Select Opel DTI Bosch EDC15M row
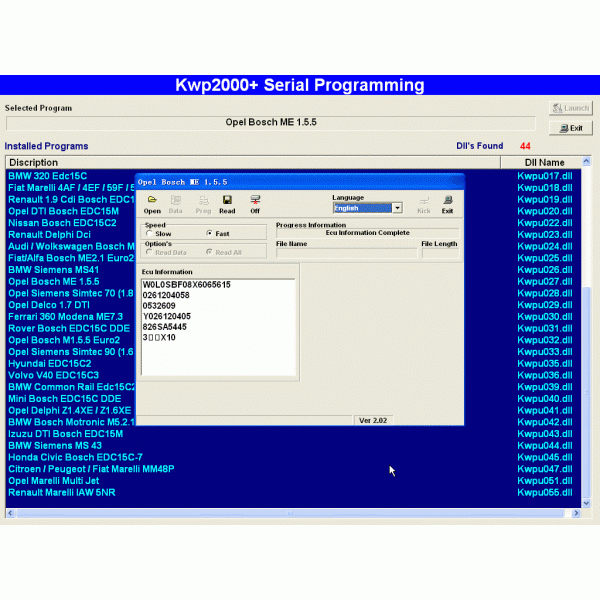600x600 pixels. click(x=64, y=211)
